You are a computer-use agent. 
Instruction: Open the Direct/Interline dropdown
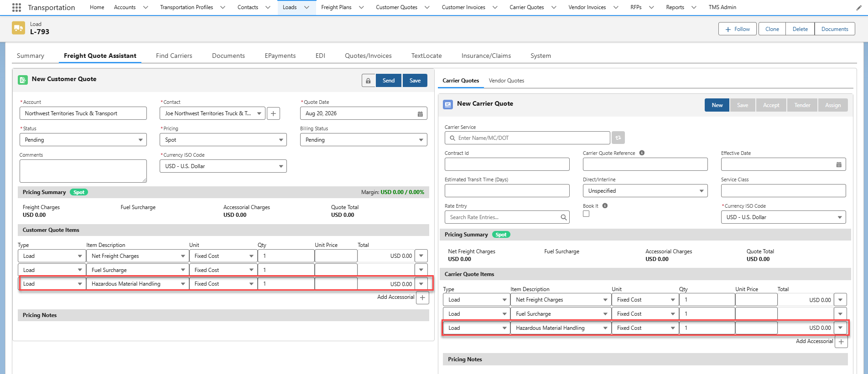645,191
